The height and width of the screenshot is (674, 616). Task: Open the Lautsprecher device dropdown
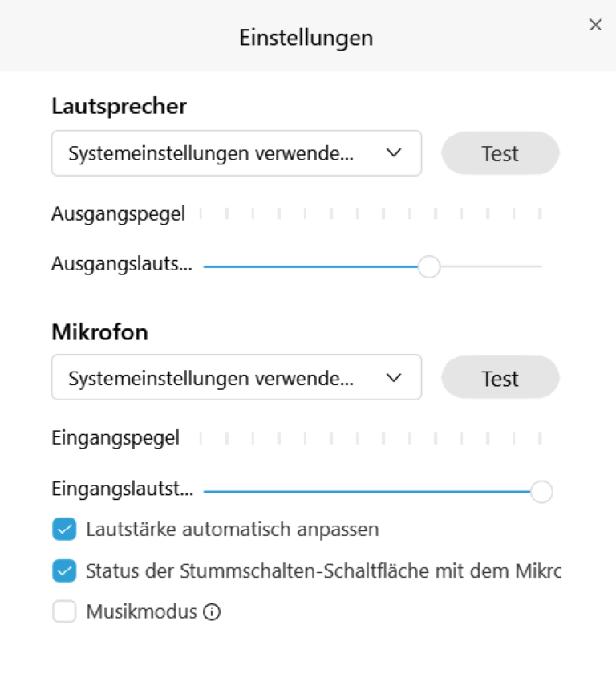(x=237, y=153)
